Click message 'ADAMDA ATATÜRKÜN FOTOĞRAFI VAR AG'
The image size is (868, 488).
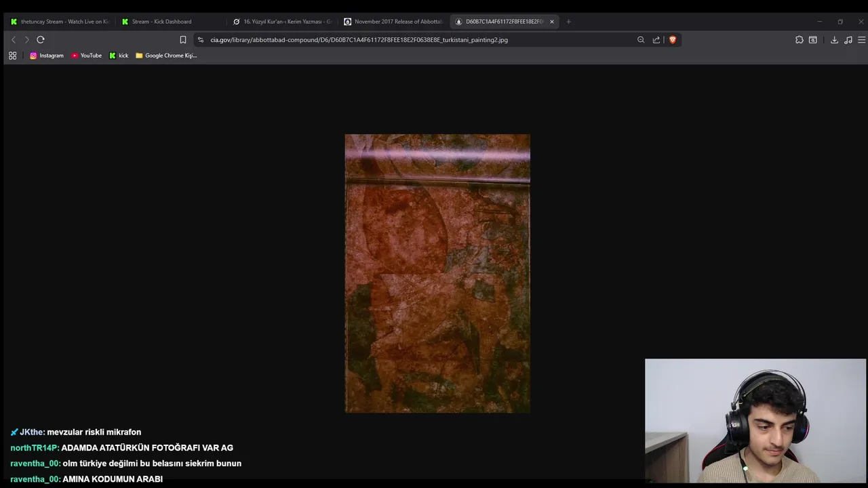tap(147, 448)
